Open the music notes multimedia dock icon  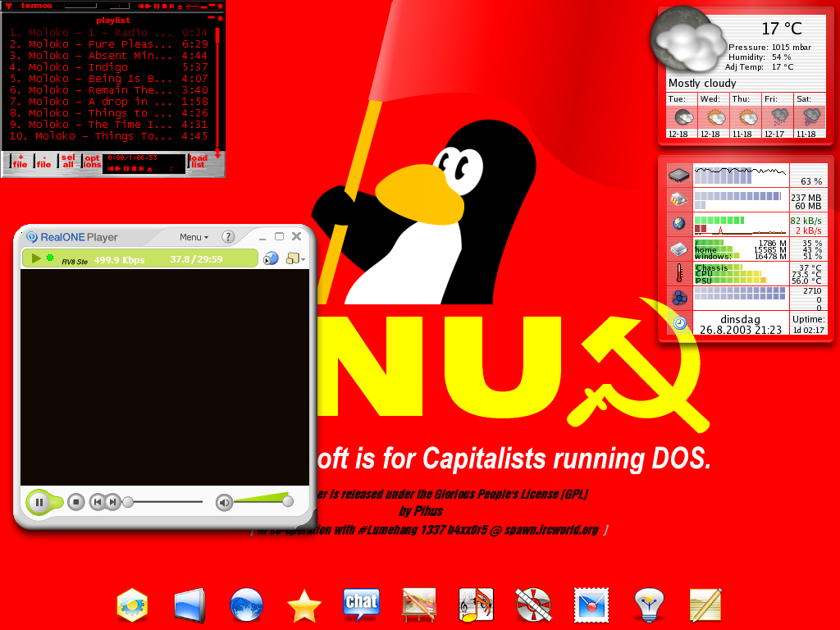click(x=476, y=605)
